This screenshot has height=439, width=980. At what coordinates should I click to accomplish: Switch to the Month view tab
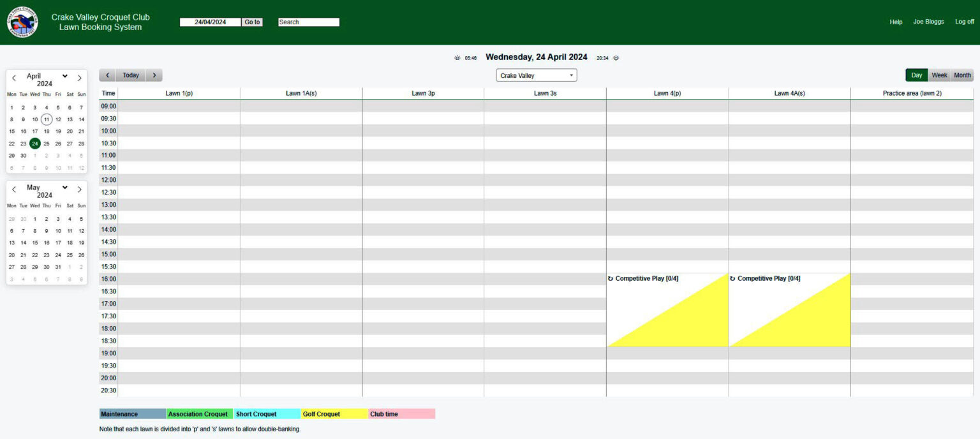[961, 75]
